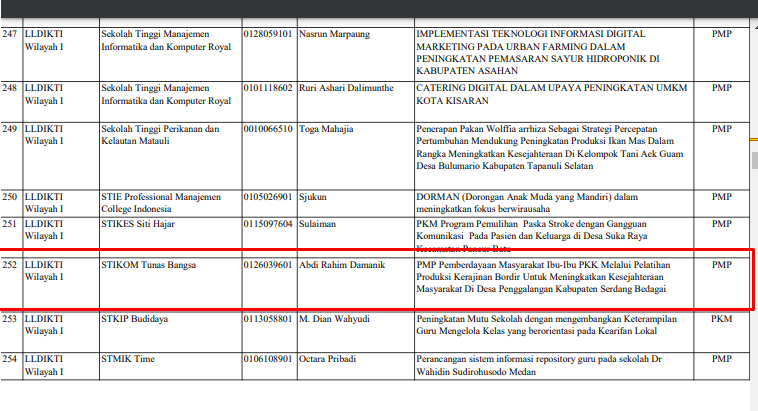The height and width of the screenshot is (411, 758).
Task: Click STIKOM Tunas Bangsa institution cell
Action: [x=149, y=265]
